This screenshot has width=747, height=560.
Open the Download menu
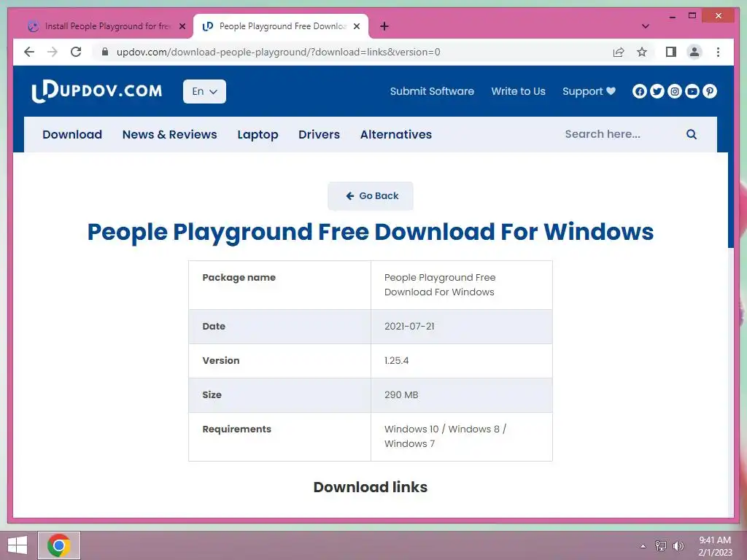pyautogui.click(x=72, y=135)
